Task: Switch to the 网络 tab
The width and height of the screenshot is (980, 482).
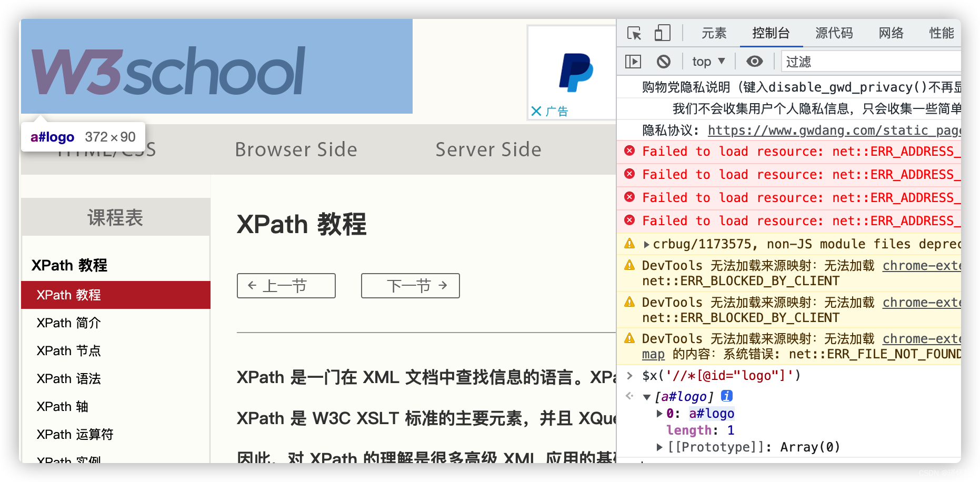Action: pyautogui.click(x=891, y=33)
